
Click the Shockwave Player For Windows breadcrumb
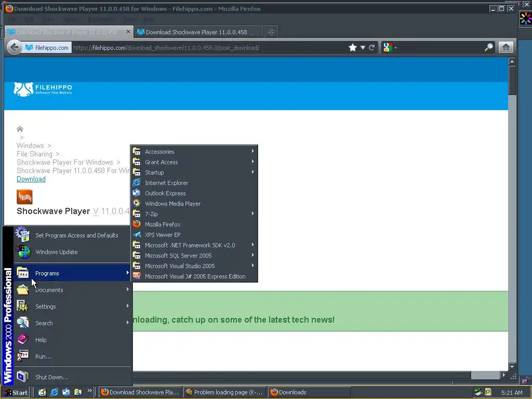[65, 163]
